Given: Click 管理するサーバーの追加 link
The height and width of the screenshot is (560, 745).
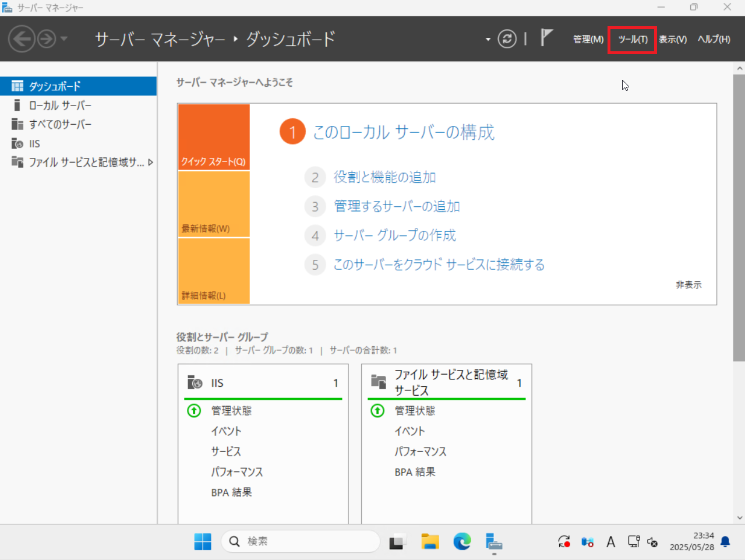Looking at the screenshot, I should click(397, 206).
